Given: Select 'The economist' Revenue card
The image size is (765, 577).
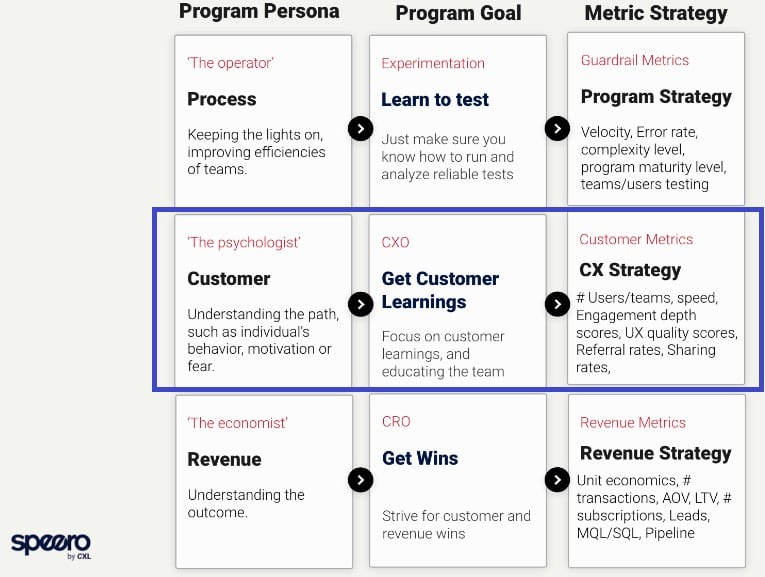Looking at the screenshot, I should (x=264, y=482).
